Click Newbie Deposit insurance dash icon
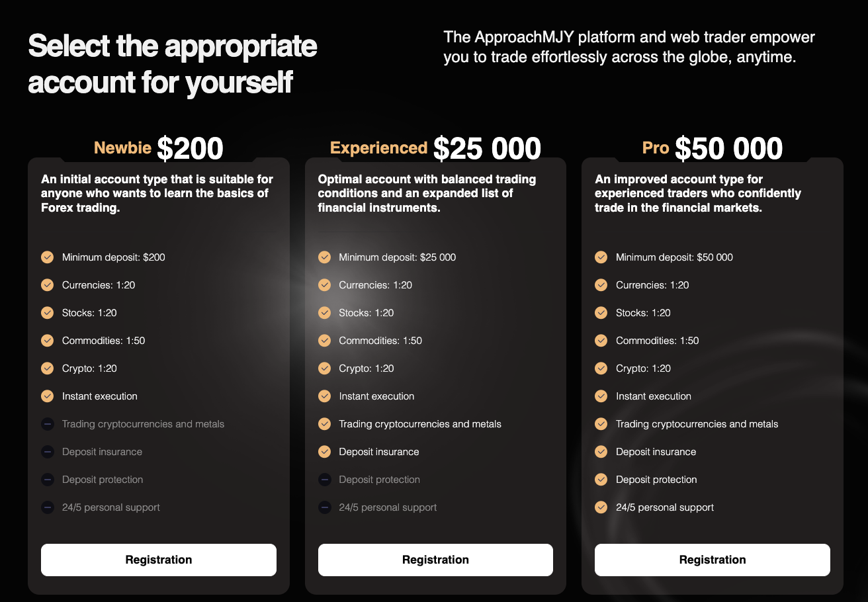 pyautogui.click(x=48, y=452)
